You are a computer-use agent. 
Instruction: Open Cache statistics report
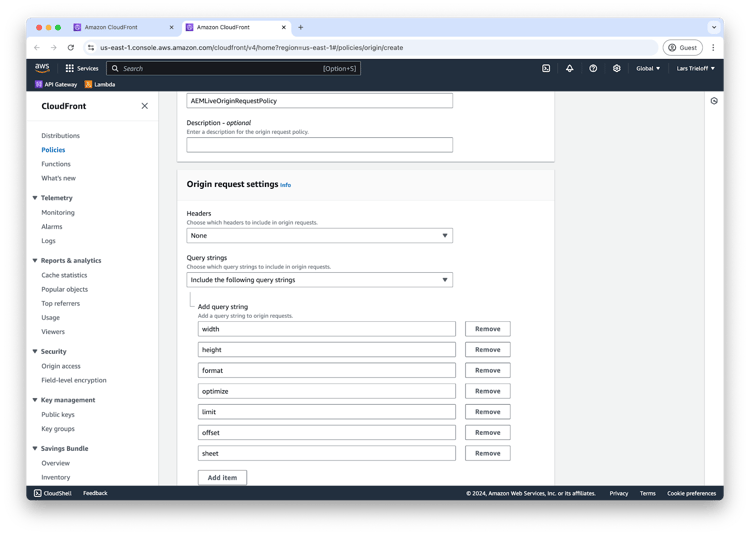pos(64,275)
